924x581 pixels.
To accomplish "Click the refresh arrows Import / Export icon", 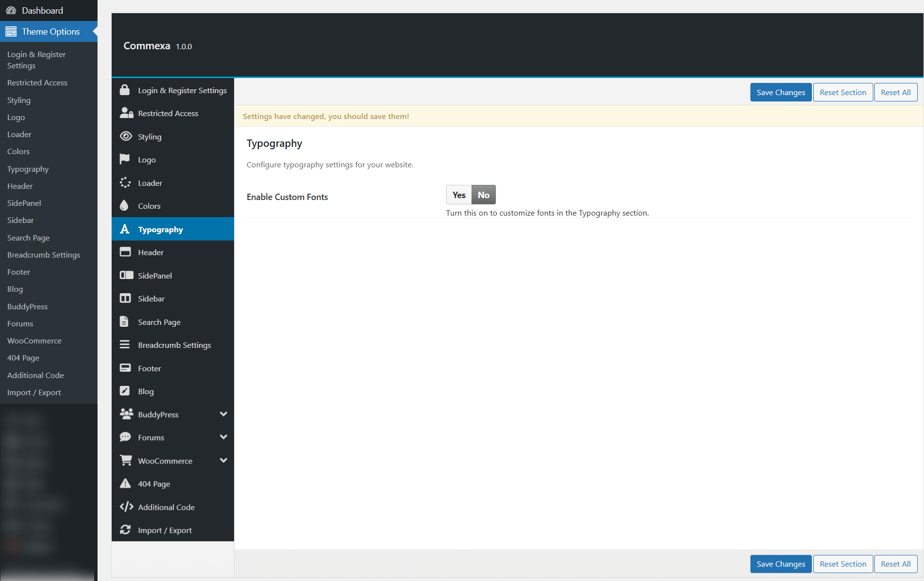I will coord(125,530).
